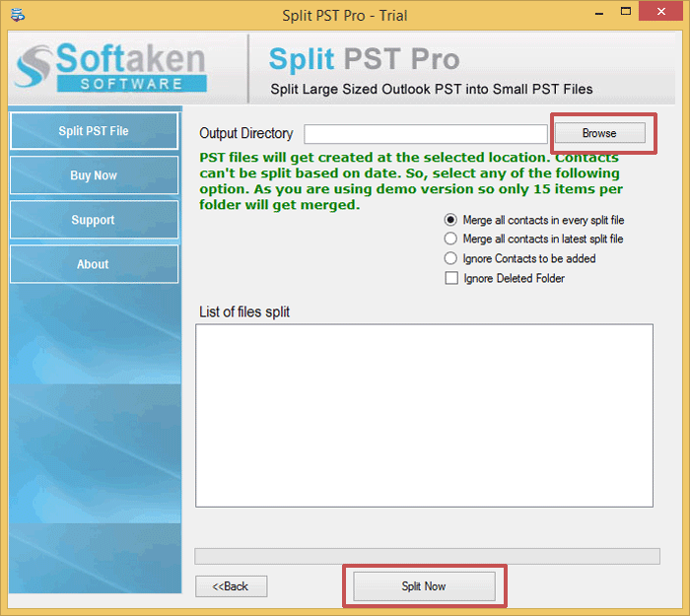
Task: Open the Split PST File section
Action: coord(94,131)
